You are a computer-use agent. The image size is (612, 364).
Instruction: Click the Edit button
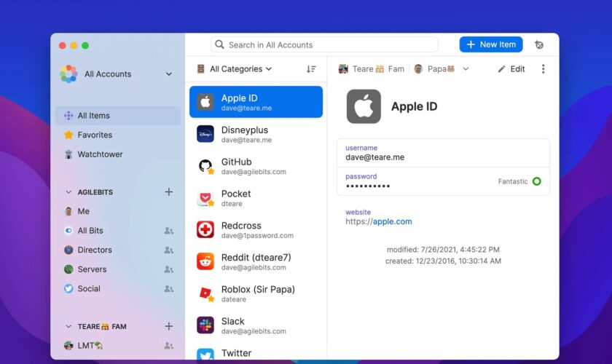(511, 69)
